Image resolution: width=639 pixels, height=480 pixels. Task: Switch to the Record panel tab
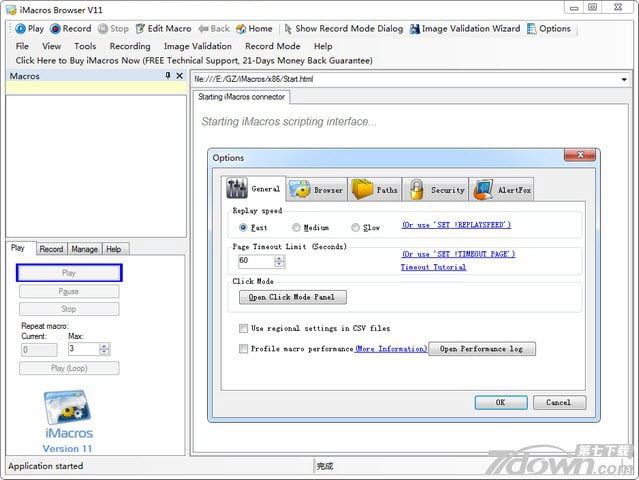(x=51, y=249)
